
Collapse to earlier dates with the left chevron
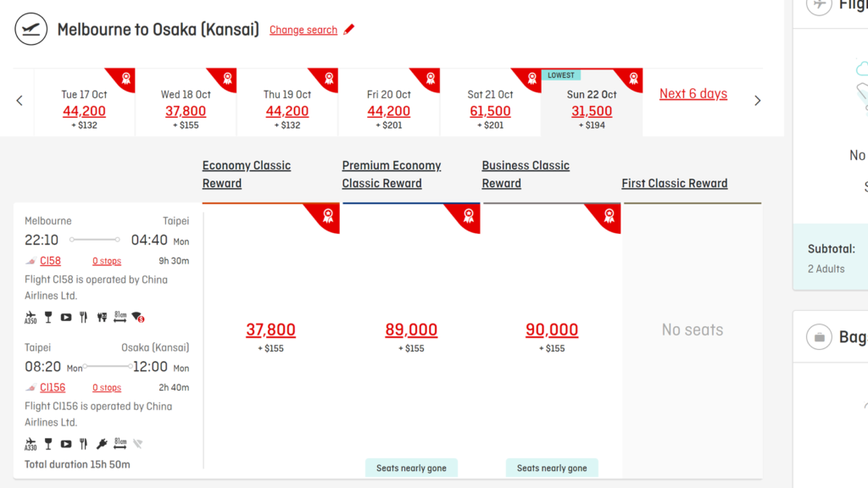[x=19, y=99]
